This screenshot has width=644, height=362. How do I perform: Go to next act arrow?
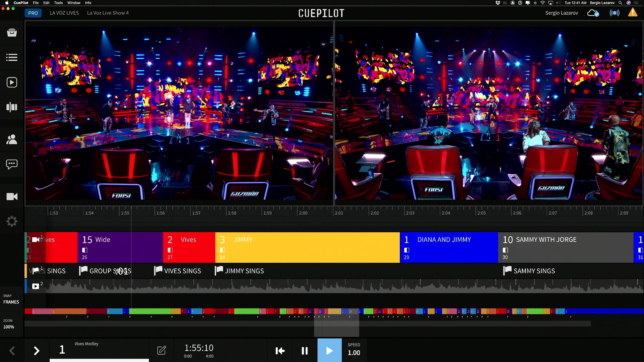click(37, 351)
